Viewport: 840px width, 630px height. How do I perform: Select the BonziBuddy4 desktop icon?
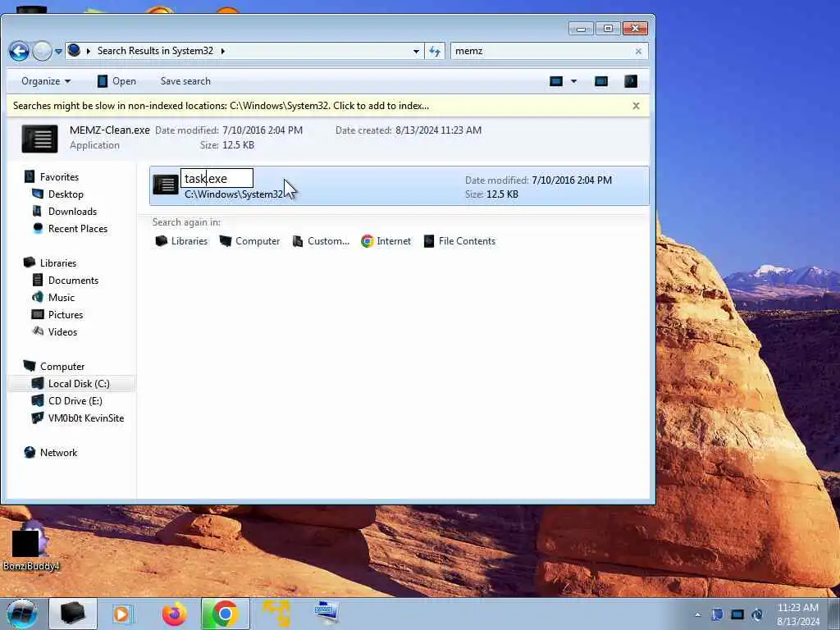30,546
